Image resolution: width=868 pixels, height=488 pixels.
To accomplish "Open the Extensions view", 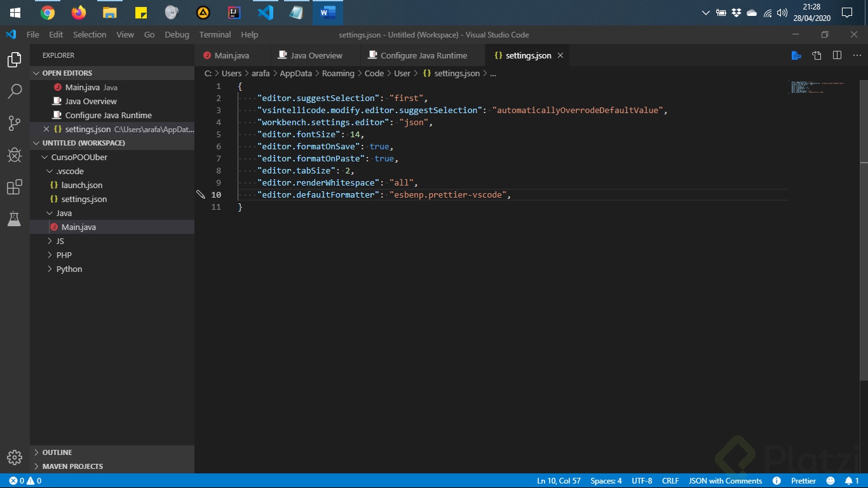I will (x=14, y=187).
